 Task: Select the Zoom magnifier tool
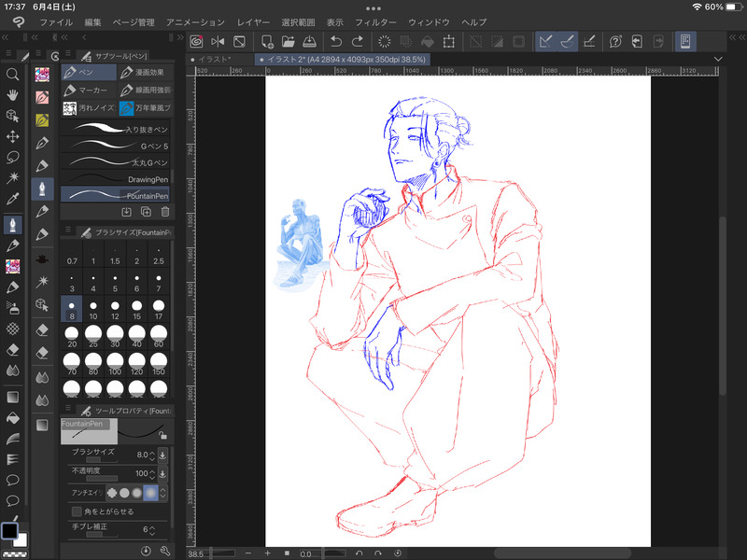[12, 74]
